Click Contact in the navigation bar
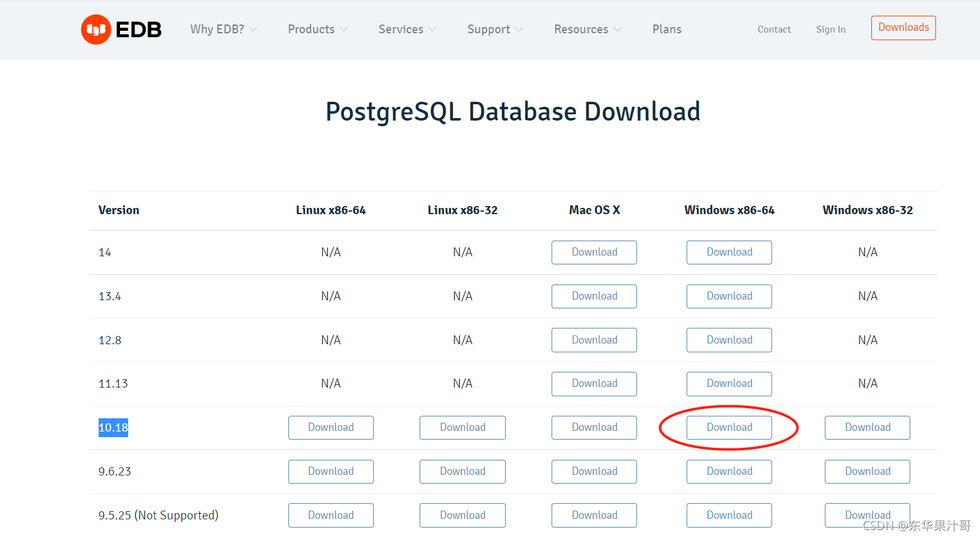The height and width of the screenshot is (537, 980). 774,29
